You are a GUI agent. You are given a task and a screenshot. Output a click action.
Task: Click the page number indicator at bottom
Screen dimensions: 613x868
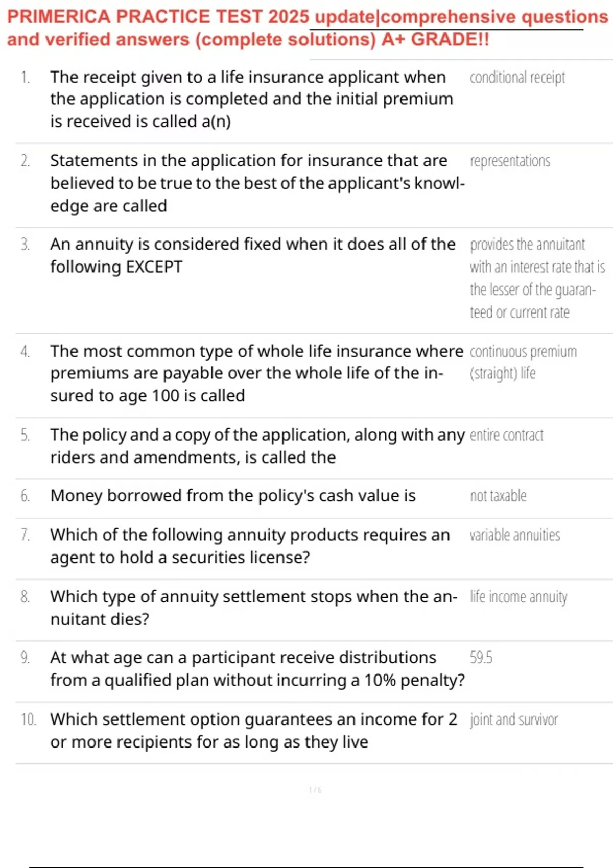[315, 790]
